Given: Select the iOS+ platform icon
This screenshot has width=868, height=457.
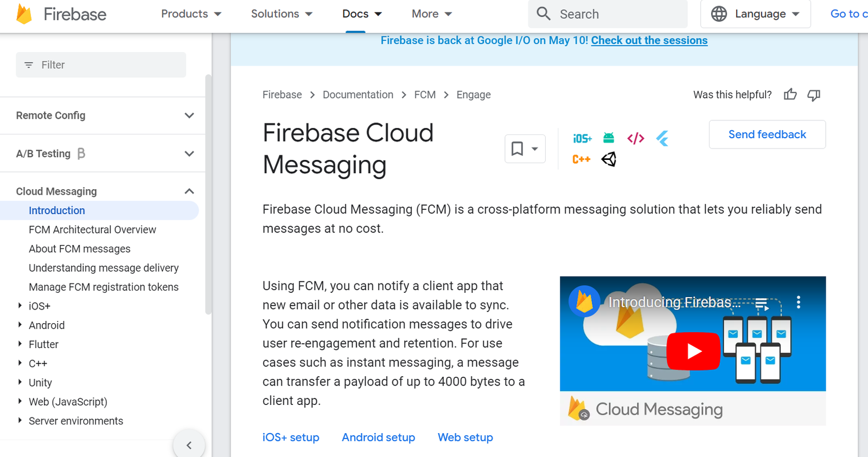Looking at the screenshot, I should tap(582, 139).
